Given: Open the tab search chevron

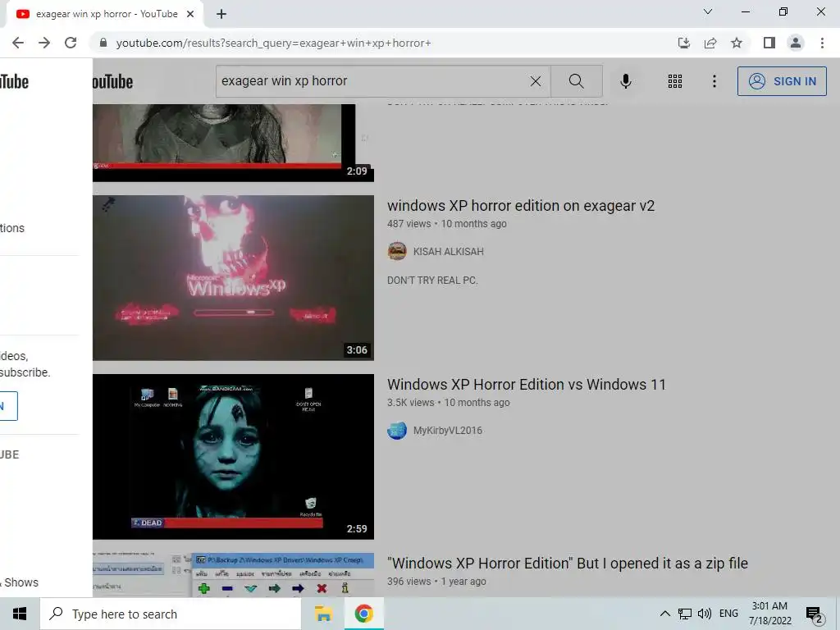Looking at the screenshot, I should 708,11.
